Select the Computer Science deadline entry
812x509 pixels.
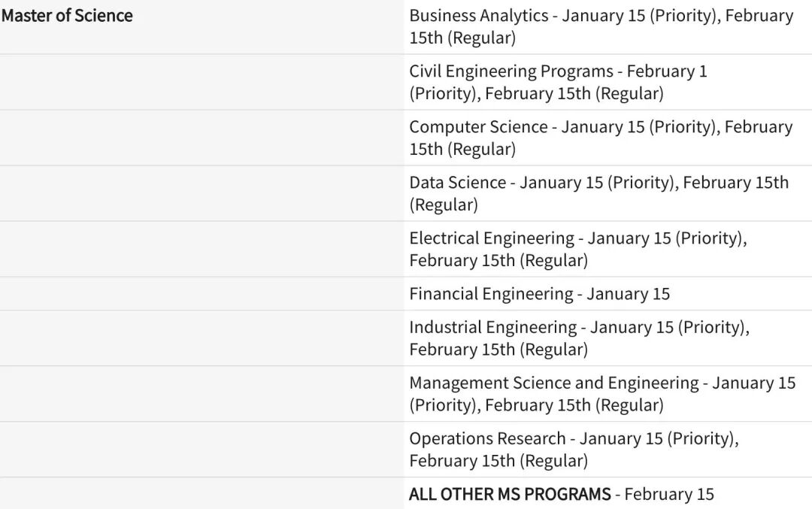click(x=601, y=138)
